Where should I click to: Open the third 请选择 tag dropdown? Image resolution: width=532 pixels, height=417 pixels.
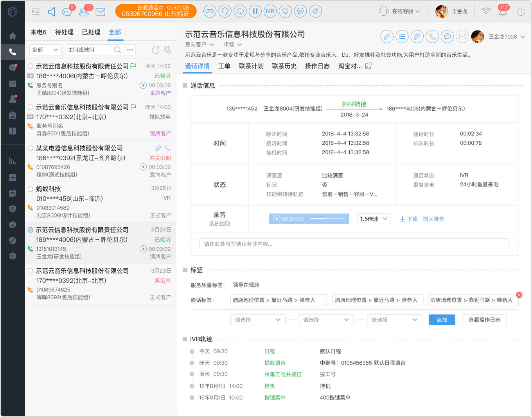[394, 320]
